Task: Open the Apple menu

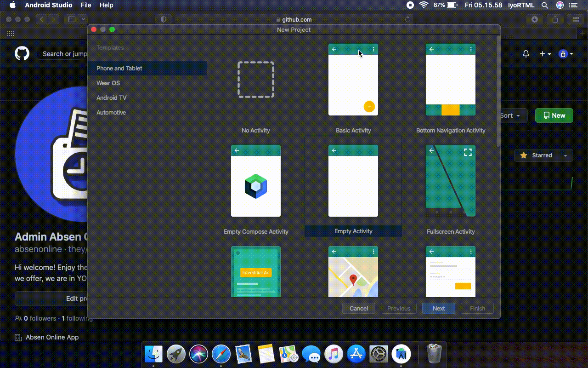Action: point(12,5)
